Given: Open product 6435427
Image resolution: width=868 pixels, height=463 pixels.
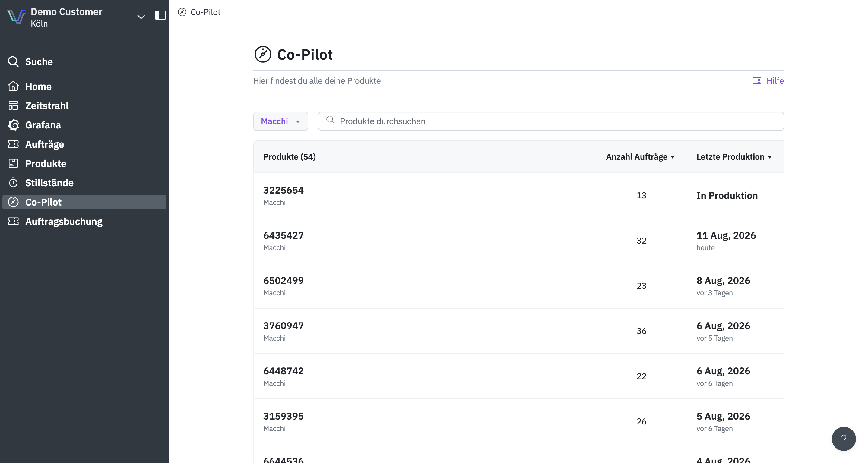Looking at the screenshot, I should 518,241.
